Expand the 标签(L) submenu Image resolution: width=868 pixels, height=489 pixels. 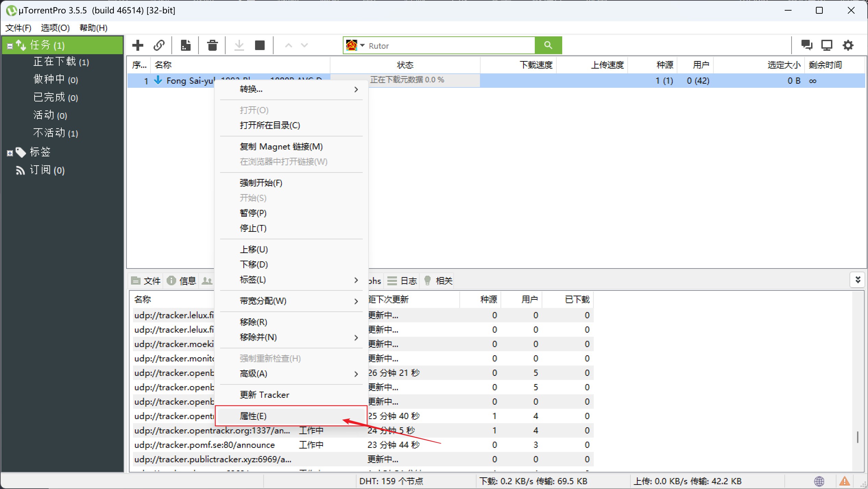291,280
